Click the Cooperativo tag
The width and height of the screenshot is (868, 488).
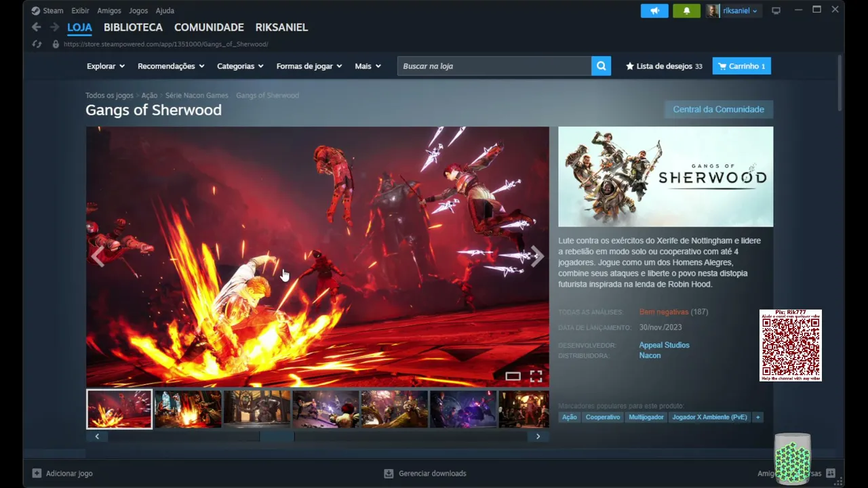pos(603,417)
